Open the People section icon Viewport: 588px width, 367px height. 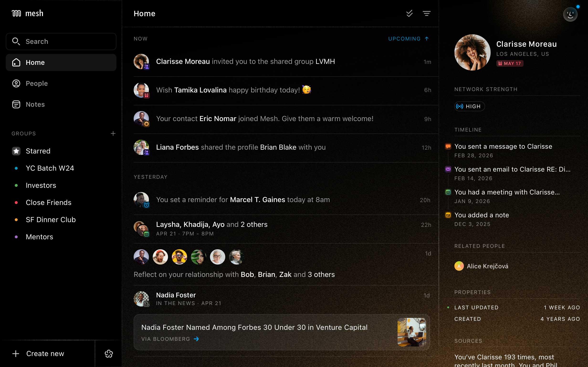click(16, 83)
